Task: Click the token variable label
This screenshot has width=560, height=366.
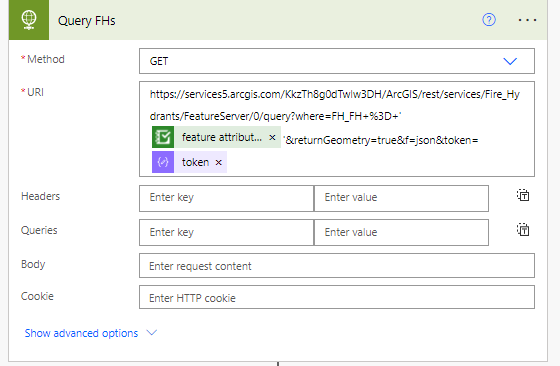Action: [x=195, y=162]
